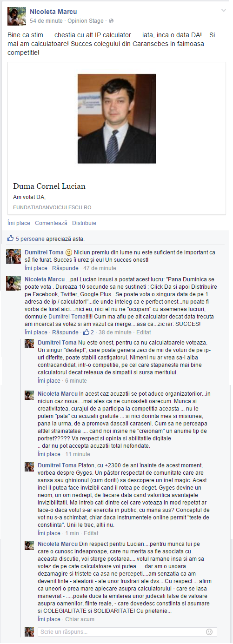The image size is (233, 644).
Task: Click 'Răspunde' on Dumitrel Toma's first comment
Action: pos(65,268)
